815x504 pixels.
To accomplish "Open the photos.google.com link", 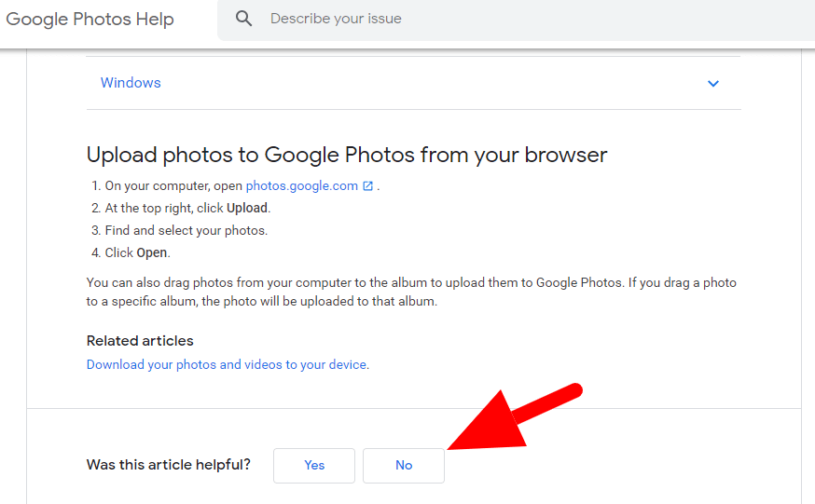I will click(302, 185).
